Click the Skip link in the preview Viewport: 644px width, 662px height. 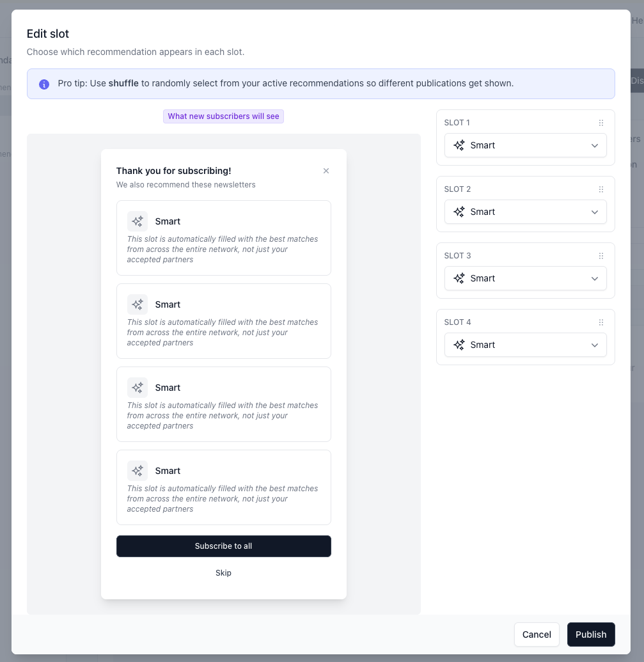223,573
